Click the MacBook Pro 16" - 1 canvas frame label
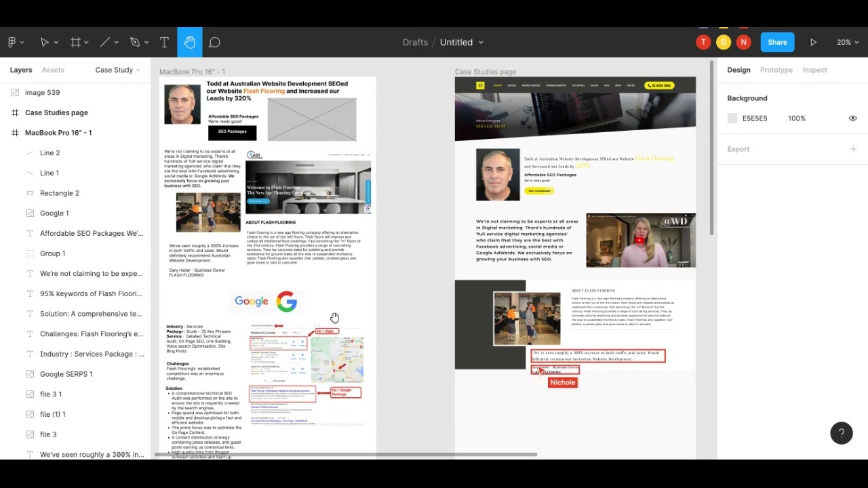The width and height of the screenshot is (868, 488). 192,71
